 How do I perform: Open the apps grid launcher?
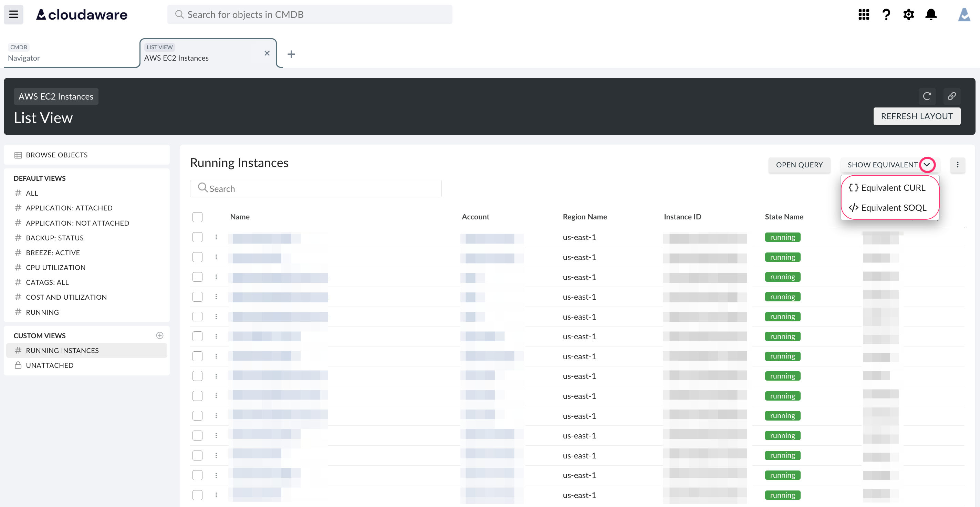pyautogui.click(x=864, y=14)
